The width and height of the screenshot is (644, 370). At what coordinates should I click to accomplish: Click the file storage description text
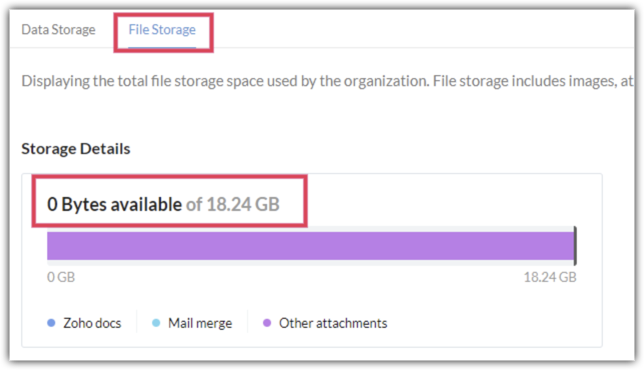point(327,81)
